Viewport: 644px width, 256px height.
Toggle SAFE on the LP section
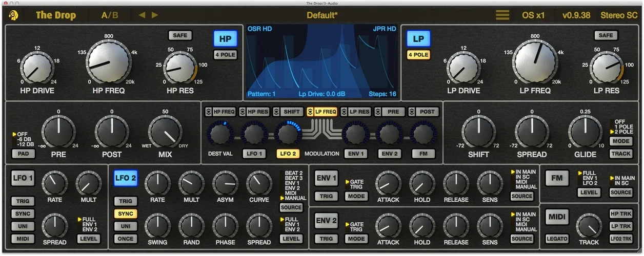(606, 35)
